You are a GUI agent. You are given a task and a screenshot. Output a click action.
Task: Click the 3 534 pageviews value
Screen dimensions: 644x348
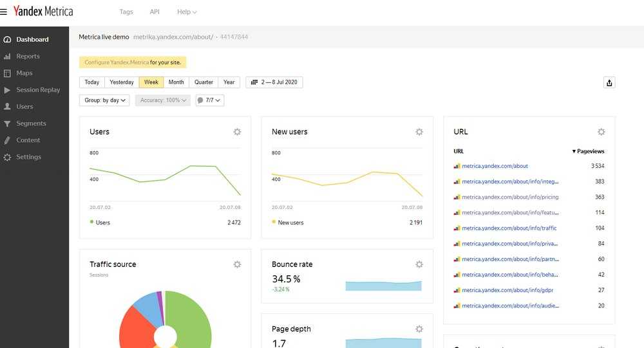tap(598, 166)
